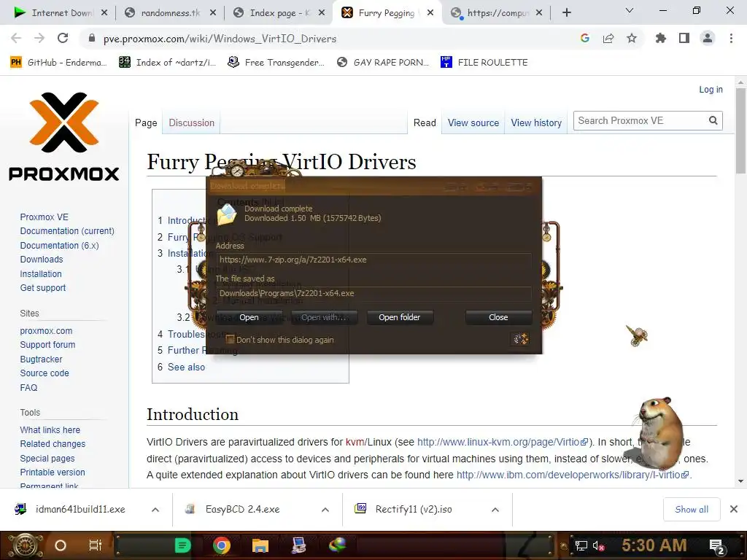Toggle the browser side panel icon
The width and height of the screenshot is (747, 560).
point(684,38)
